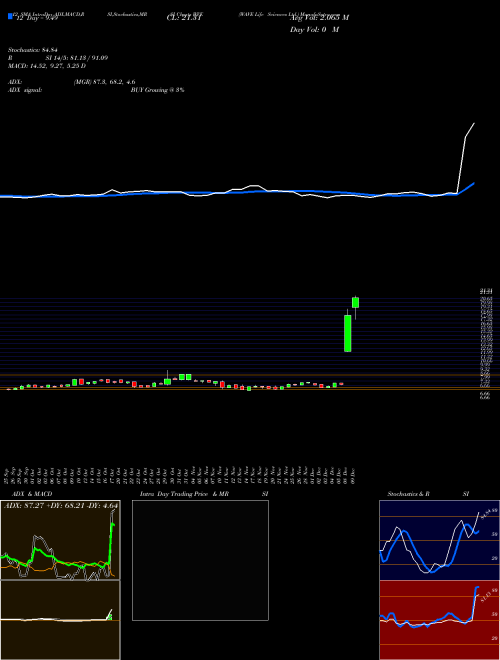Open the red RSI indicator chart

point(439,620)
